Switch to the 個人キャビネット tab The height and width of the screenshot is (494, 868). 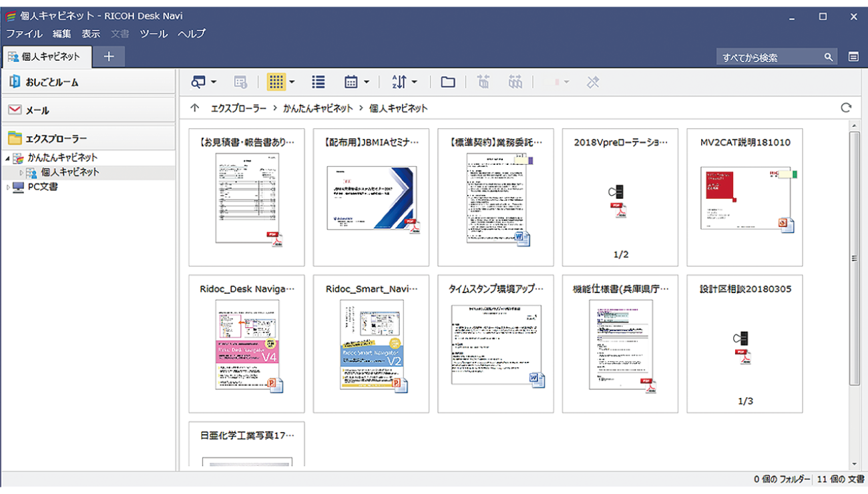pyautogui.click(x=47, y=57)
